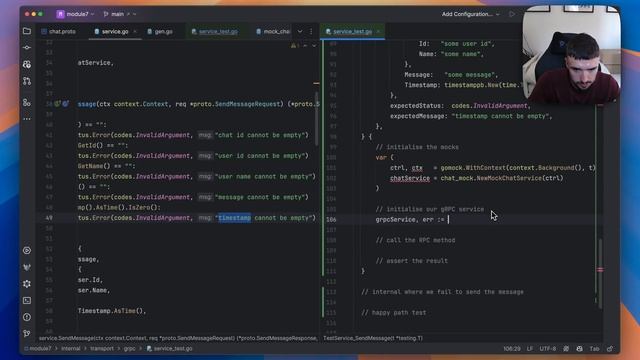The height and width of the screenshot is (360, 640).
Task: Open the main branch dropdown
Action: click(x=120, y=14)
